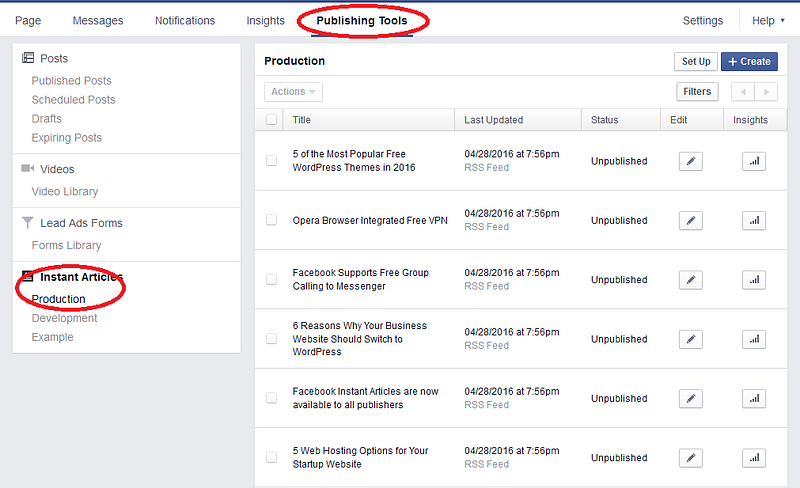Open article 'Opera Browser Integrated Free VPN'
The width and height of the screenshot is (800, 488).
[x=370, y=221]
